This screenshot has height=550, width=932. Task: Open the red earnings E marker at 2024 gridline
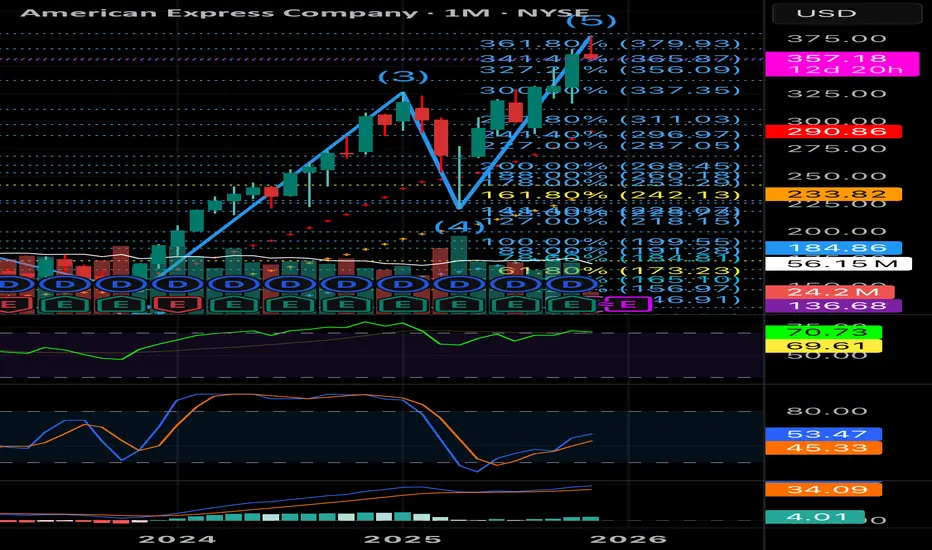(x=177, y=305)
